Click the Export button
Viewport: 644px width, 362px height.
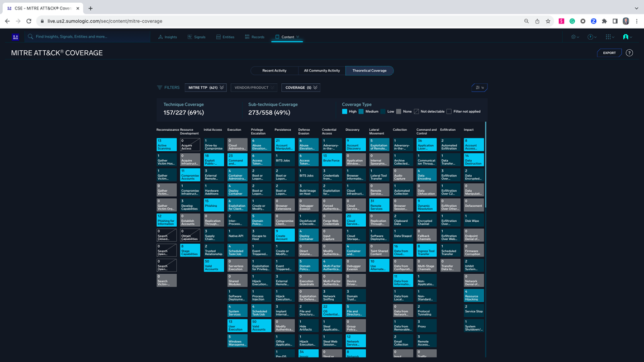[x=609, y=53]
